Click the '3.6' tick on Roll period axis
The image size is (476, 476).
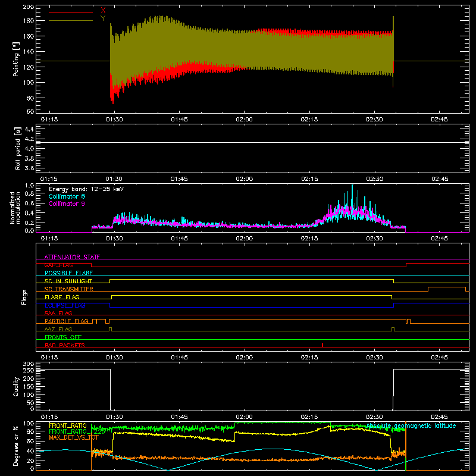click(x=29, y=168)
